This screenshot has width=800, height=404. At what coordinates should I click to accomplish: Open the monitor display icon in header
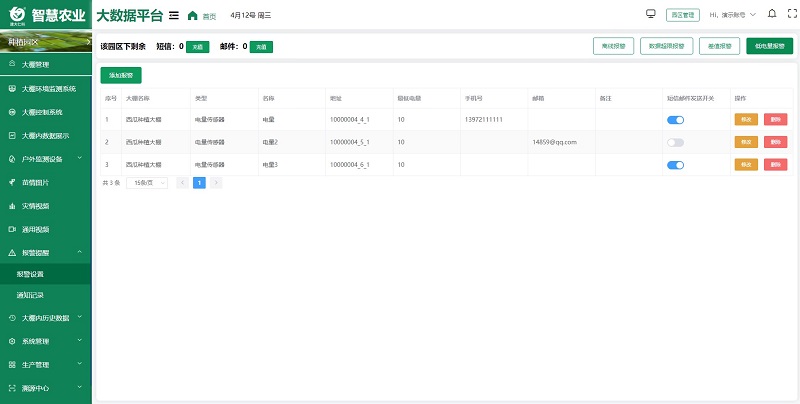(x=650, y=14)
